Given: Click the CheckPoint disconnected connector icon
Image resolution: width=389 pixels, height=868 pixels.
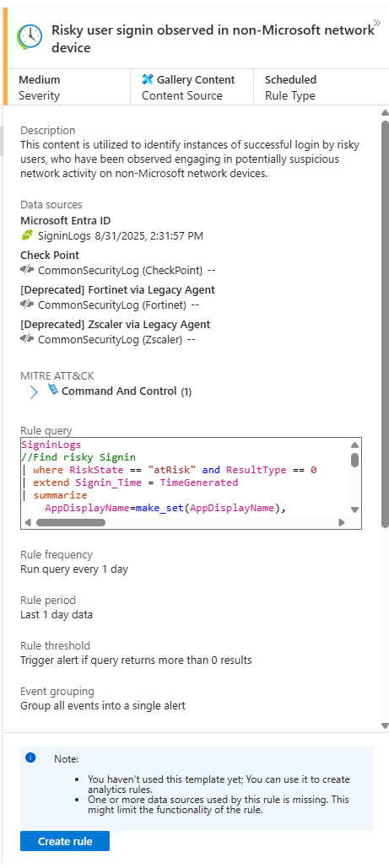Looking at the screenshot, I should 27,270.
